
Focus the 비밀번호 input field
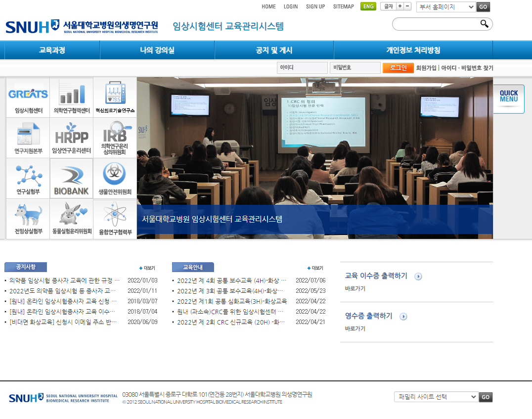point(355,68)
